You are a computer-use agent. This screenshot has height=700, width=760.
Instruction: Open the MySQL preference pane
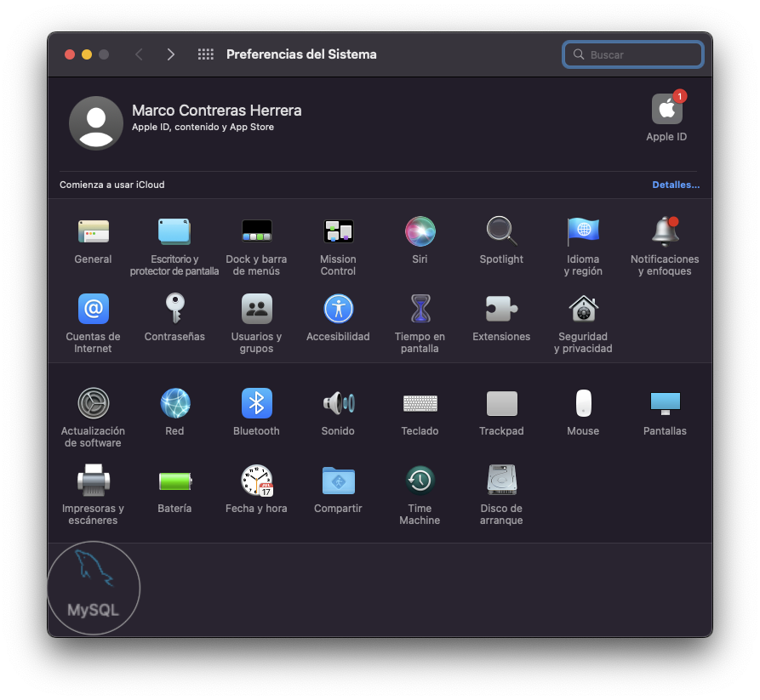(x=94, y=583)
